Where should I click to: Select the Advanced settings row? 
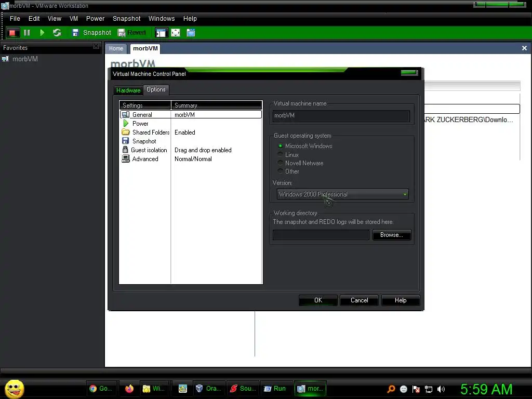pyautogui.click(x=191, y=159)
